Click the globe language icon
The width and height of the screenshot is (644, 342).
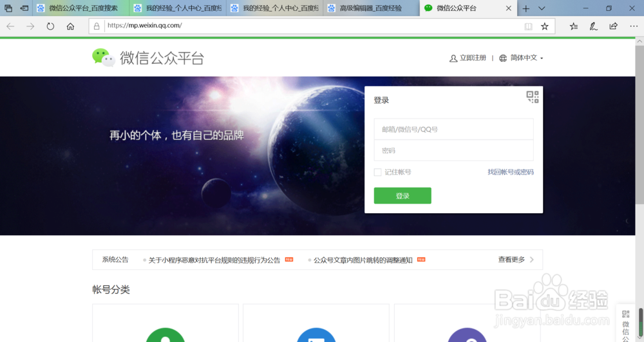click(x=503, y=59)
